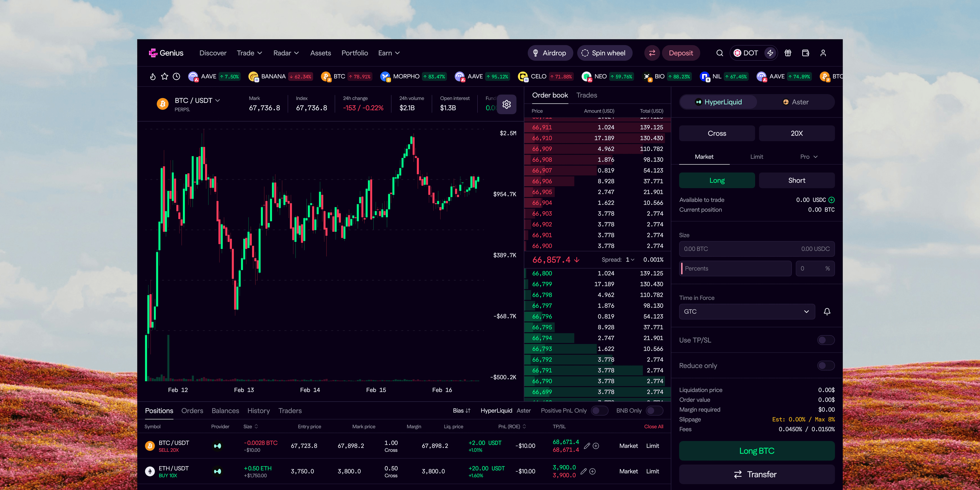Click Close All positions link
Screen dimensions: 980x490
click(x=654, y=426)
